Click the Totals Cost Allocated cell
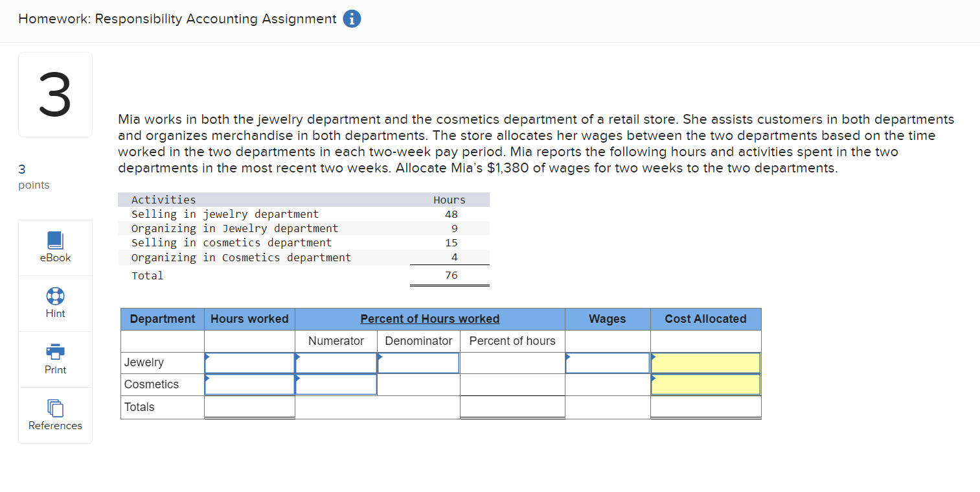980x492 pixels. (x=705, y=406)
